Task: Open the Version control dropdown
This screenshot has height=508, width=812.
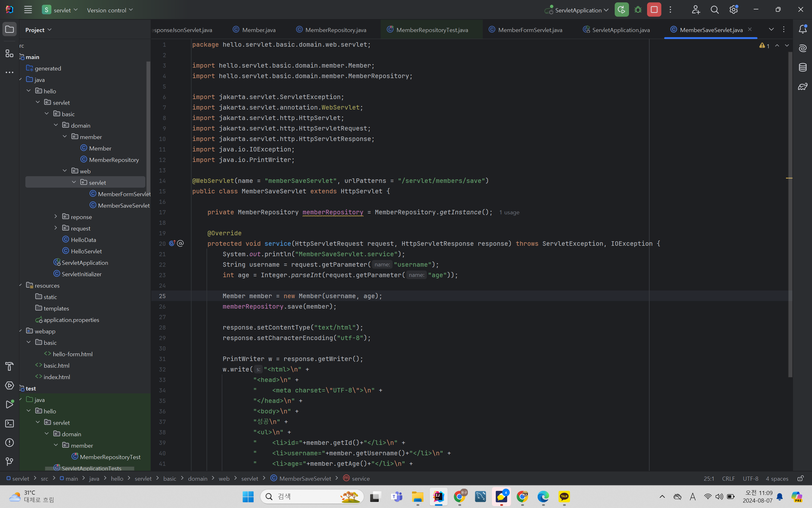Action: [x=110, y=10]
